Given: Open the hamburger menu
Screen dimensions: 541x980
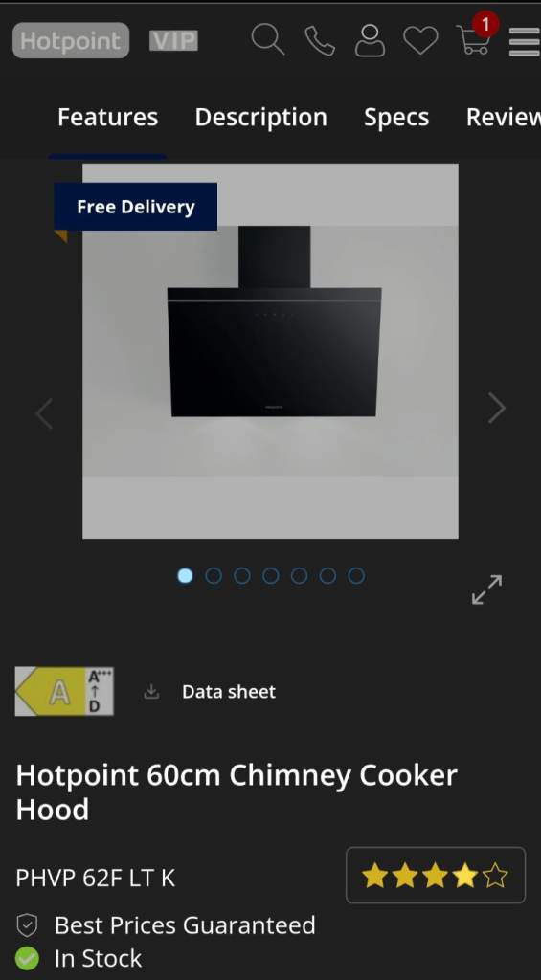Looking at the screenshot, I should coord(524,42).
